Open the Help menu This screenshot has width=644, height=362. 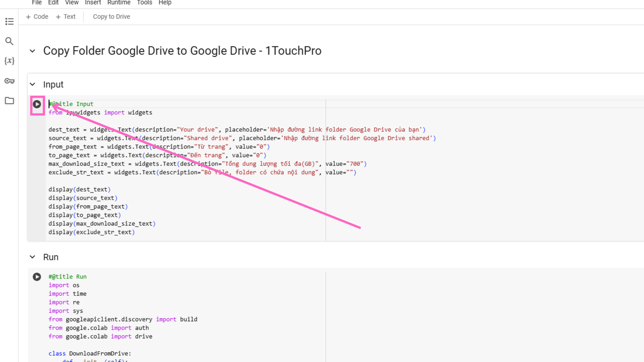165,3
